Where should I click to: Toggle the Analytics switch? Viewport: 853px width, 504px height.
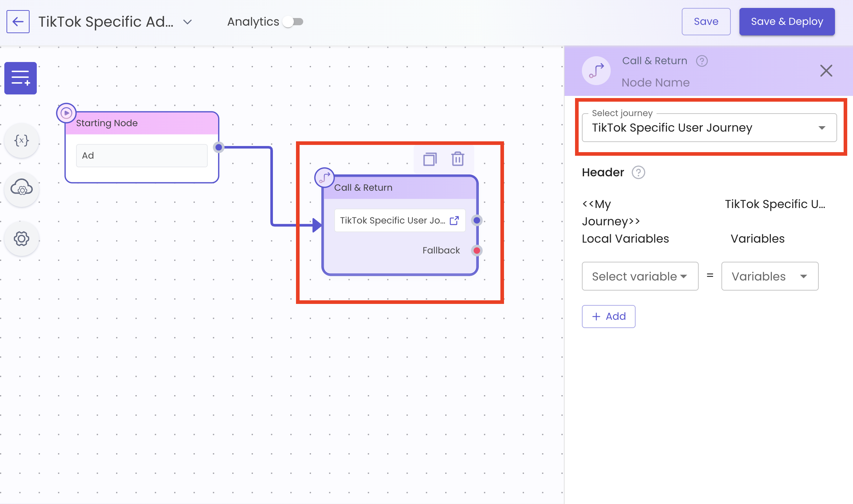(293, 22)
